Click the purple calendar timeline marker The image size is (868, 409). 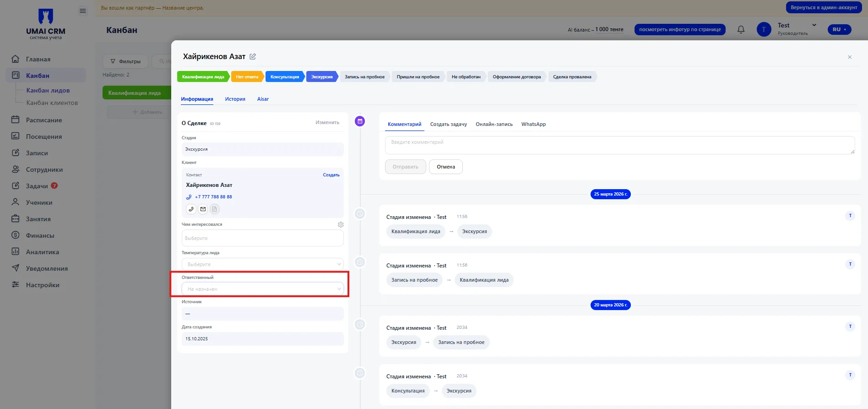360,121
